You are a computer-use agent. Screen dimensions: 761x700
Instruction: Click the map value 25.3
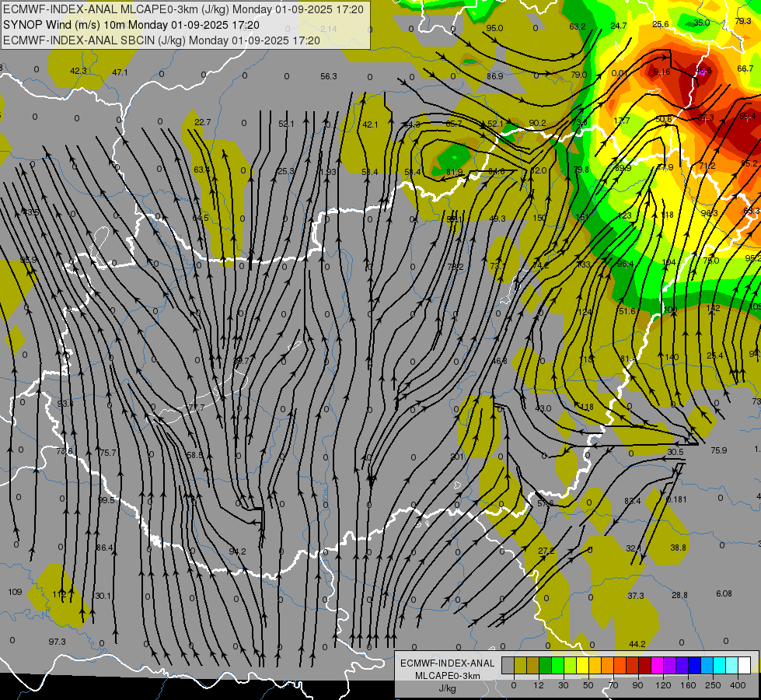(x=286, y=171)
